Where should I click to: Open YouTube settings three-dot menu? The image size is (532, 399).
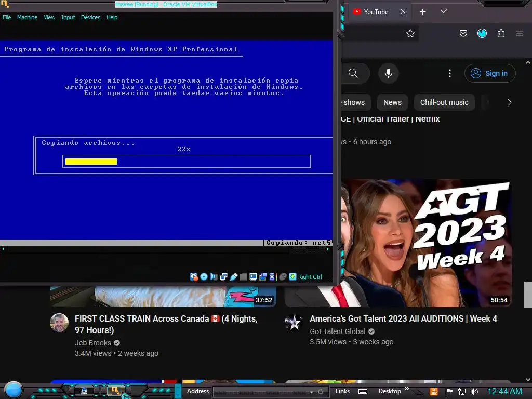pyautogui.click(x=450, y=73)
